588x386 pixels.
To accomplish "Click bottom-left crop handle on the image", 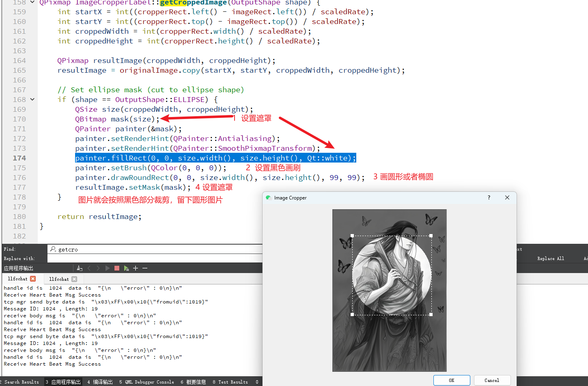I will point(352,314).
